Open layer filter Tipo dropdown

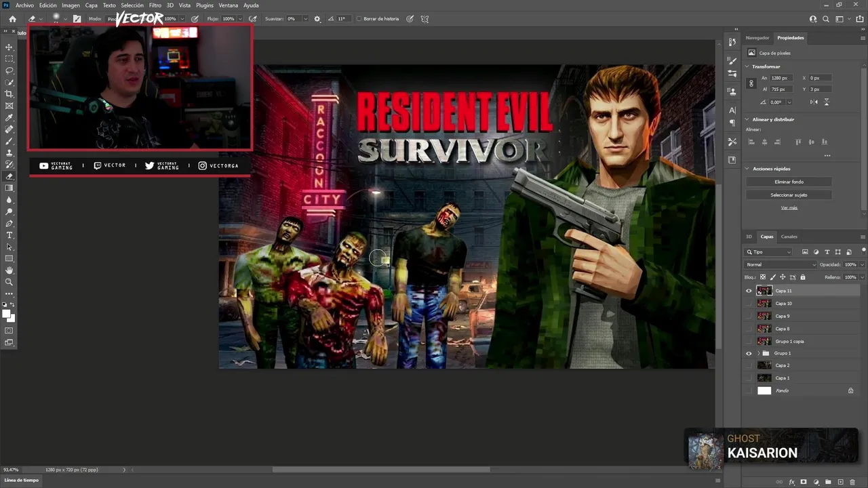coord(769,252)
